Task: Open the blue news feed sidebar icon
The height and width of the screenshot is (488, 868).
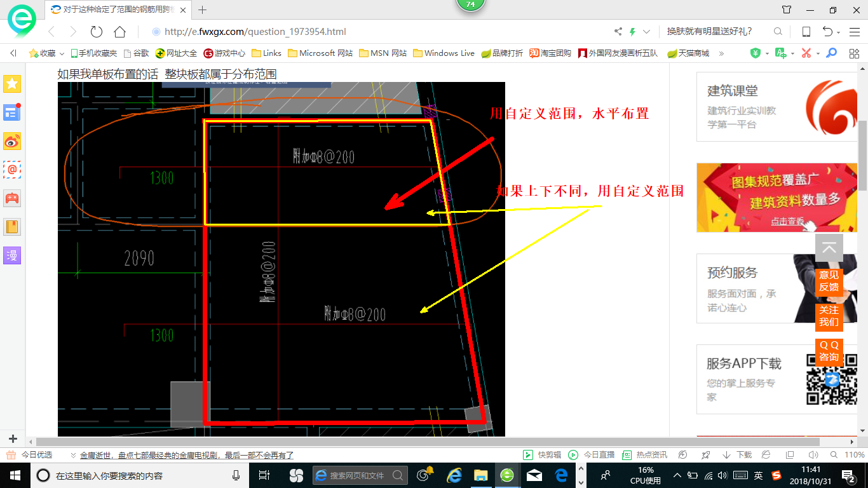Action: [13, 112]
